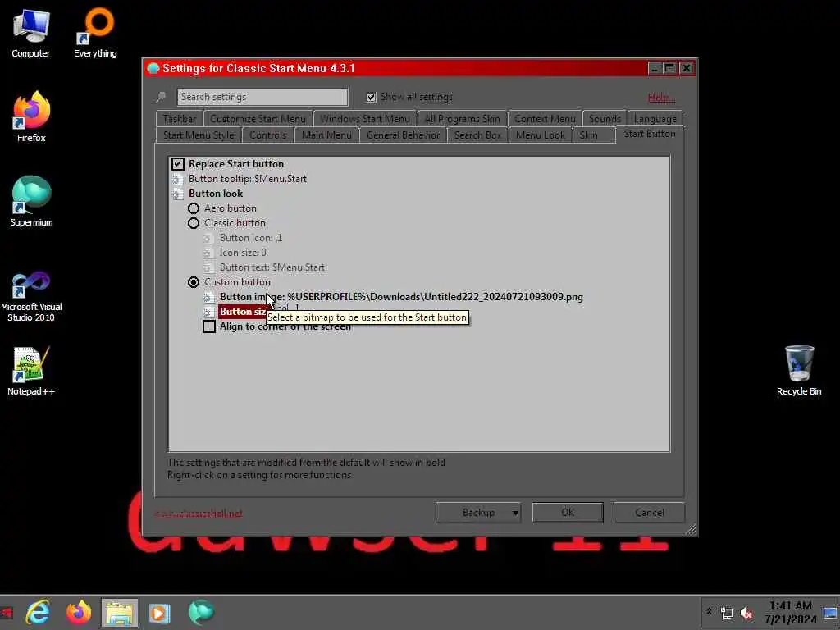Switch to the Main Menu tab

tap(326, 135)
